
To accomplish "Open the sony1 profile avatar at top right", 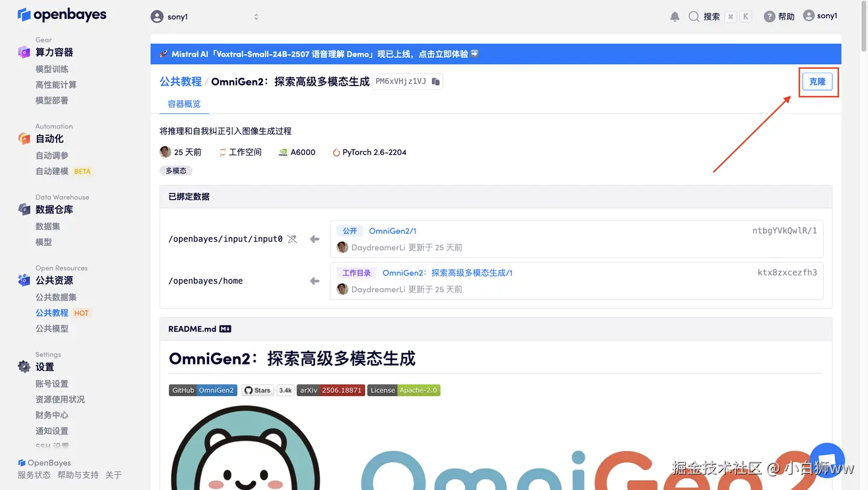I will 809,16.
